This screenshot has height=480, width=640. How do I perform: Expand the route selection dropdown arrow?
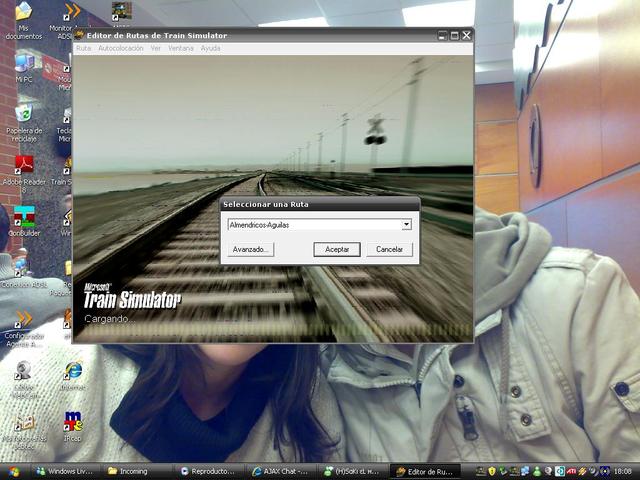[x=406, y=225]
